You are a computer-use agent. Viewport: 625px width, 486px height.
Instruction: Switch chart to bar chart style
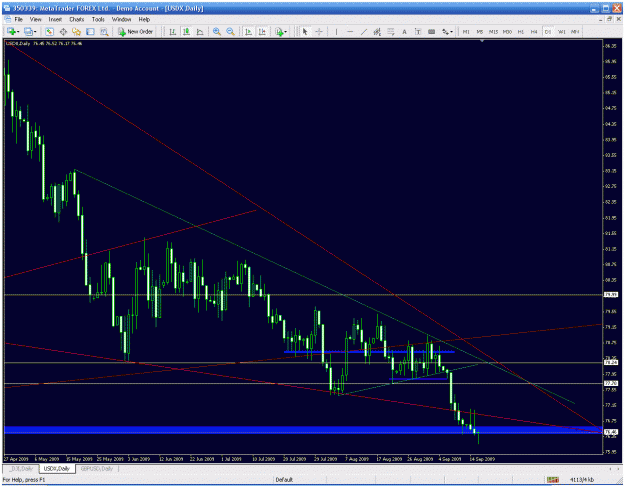(x=173, y=31)
